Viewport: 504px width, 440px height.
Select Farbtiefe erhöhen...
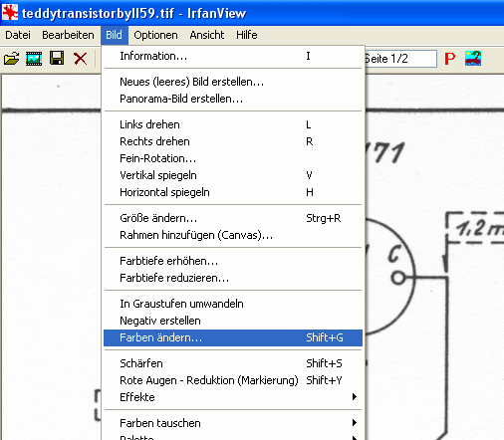(233, 261)
